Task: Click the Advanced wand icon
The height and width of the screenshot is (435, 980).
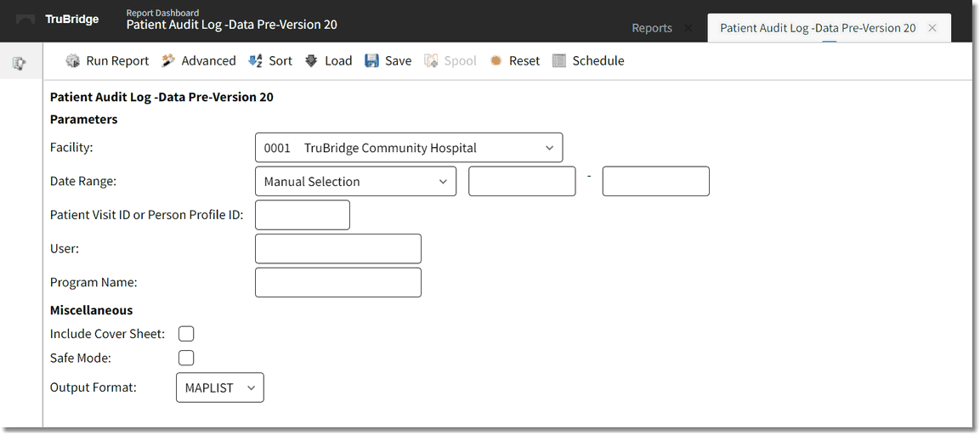Action: coord(168,60)
